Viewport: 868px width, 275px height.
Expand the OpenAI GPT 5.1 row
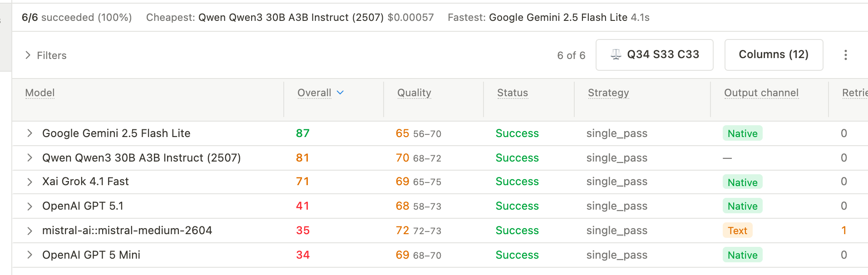pyautogui.click(x=30, y=206)
